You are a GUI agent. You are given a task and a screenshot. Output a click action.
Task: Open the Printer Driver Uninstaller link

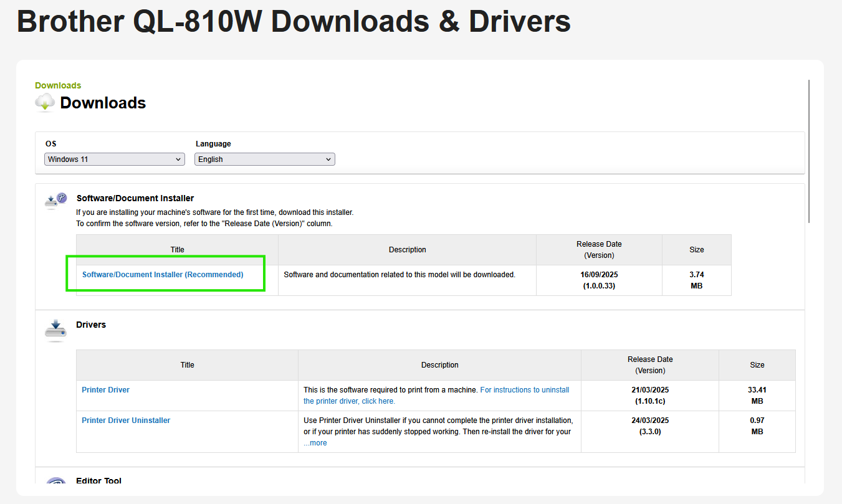click(x=126, y=420)
